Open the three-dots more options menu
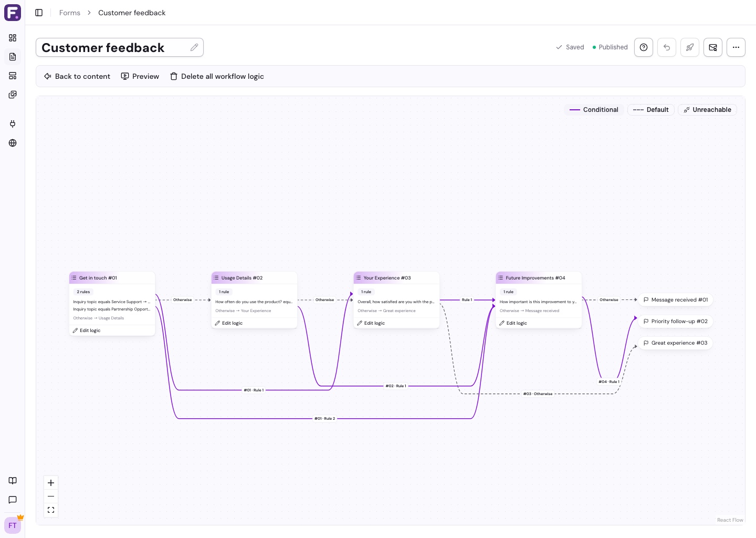Screen dimensions: 756x538 tap(736, 47)
